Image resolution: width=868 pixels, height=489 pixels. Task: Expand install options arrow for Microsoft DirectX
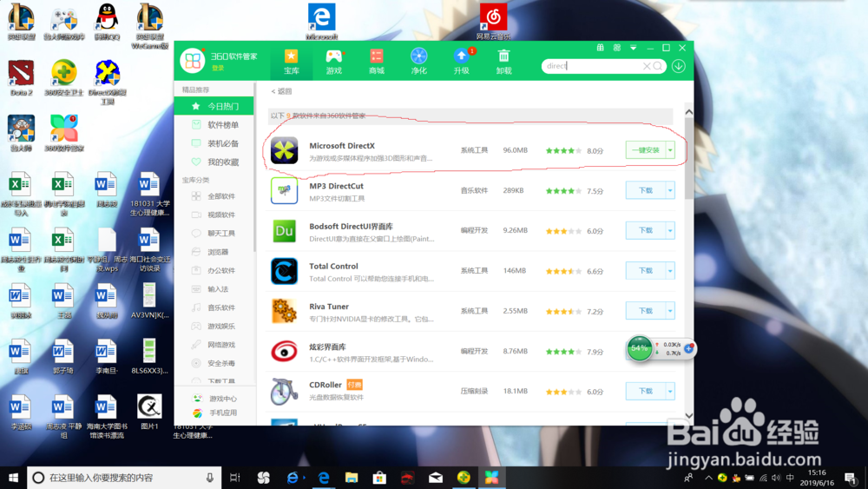[x=670, y=150]
